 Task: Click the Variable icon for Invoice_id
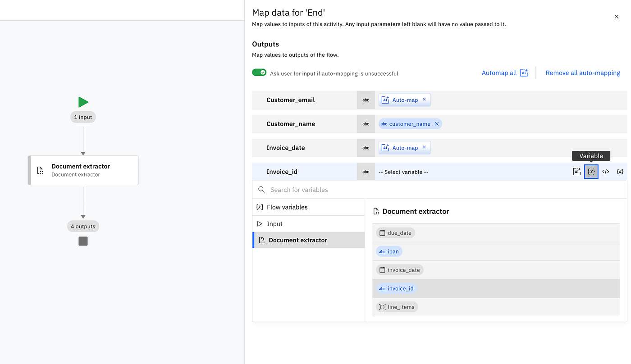591,172
